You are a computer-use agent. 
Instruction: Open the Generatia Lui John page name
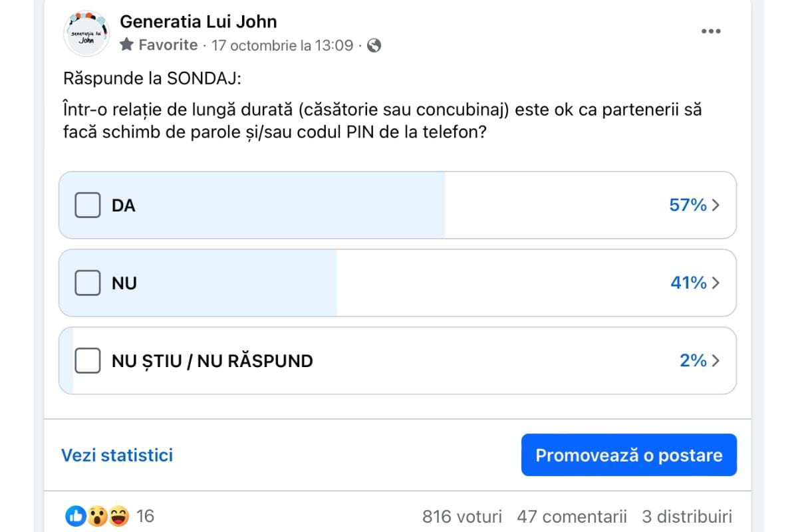[x=198, y=21]
